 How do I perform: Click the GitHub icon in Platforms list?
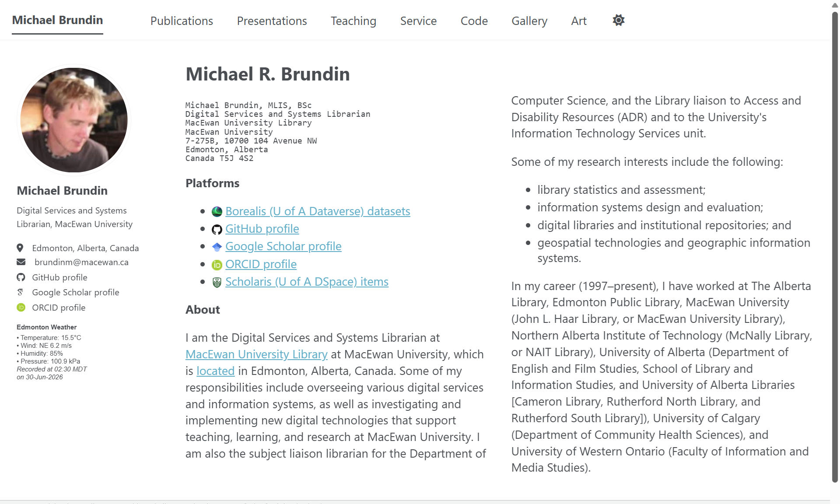point(217,230)
